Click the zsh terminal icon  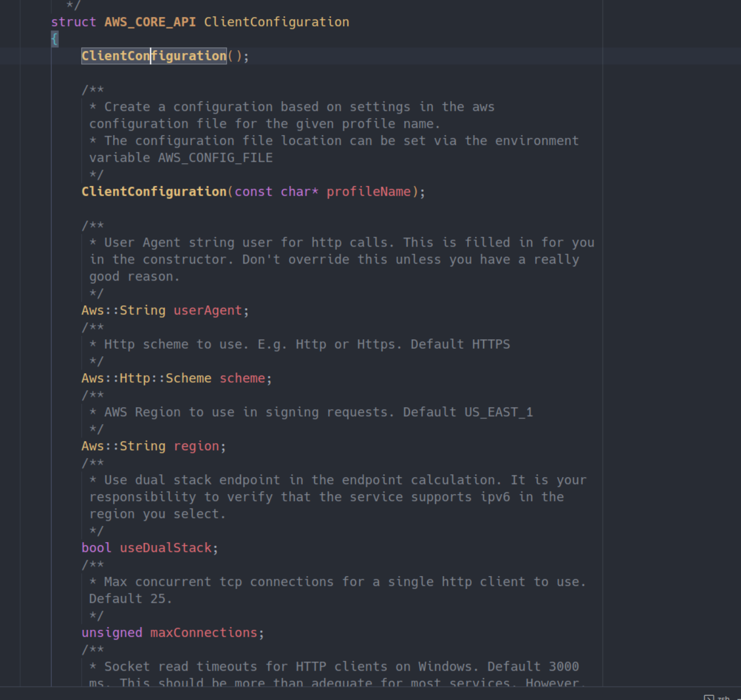click(x=709, y=697)
